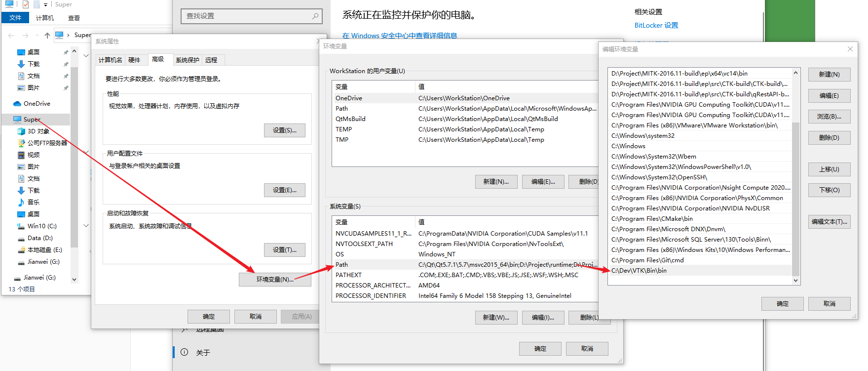Click 新建(N)... under user variables
The height and width of the screenshot is (371, 868).
pyautogui.click(x=496, y=182)
